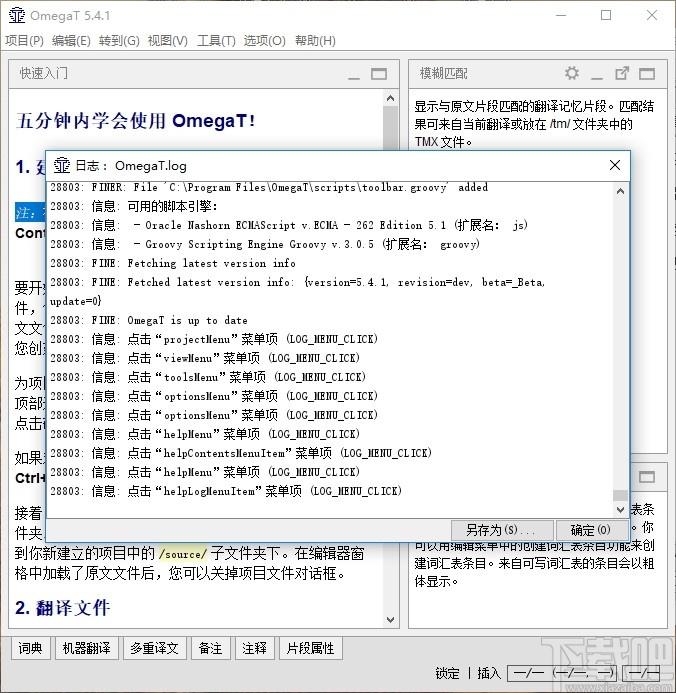
Task: Click the log dialog scrollbar up arrow
Action: [x=620, y=191]
